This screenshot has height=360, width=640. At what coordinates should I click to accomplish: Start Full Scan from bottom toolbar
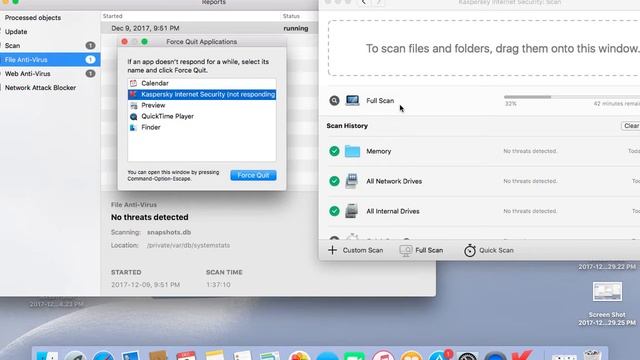[x=421, y=250]
